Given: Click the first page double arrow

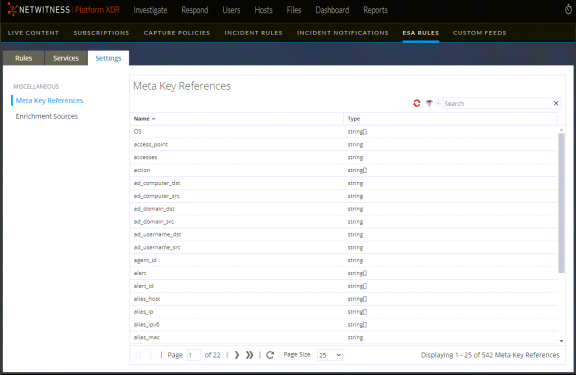Looking at the screenshot, I should 138,355.
